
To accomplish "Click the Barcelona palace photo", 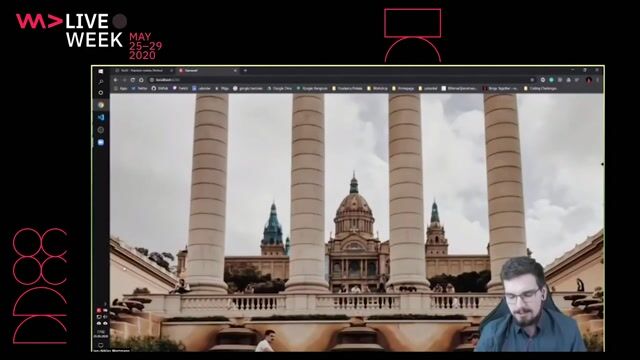I will pos(356,222).
